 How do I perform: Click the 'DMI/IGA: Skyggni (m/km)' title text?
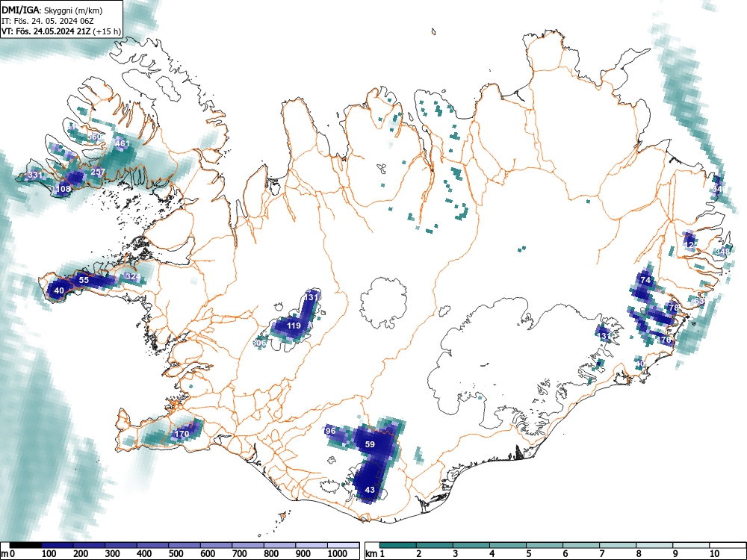point(52,10)
